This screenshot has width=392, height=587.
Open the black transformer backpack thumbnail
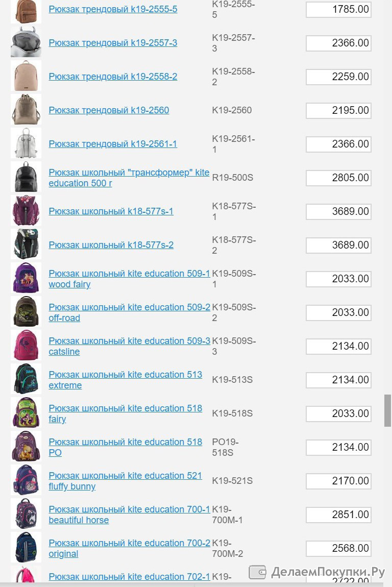click(x=26, y=177)
